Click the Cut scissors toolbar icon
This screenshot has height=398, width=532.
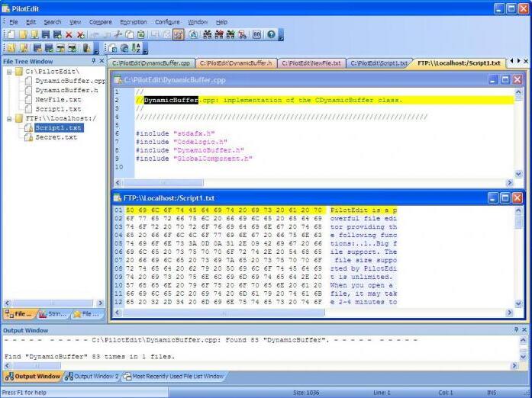click(118, 34)
